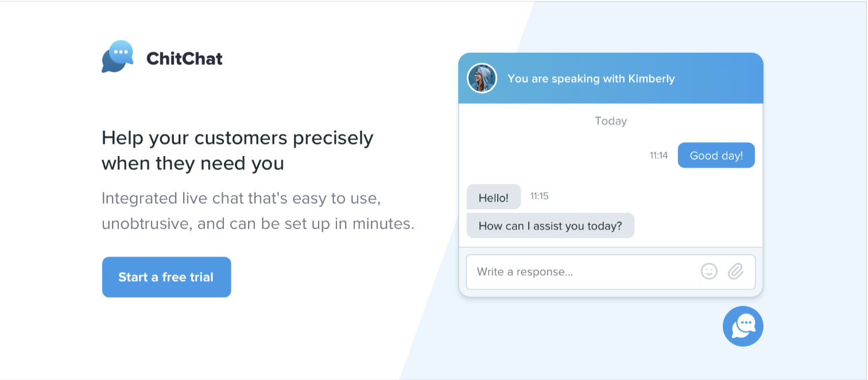Select the "How can I assist you today?" message
The width and height of the screenshot is (868, 380).
point(550,226)
